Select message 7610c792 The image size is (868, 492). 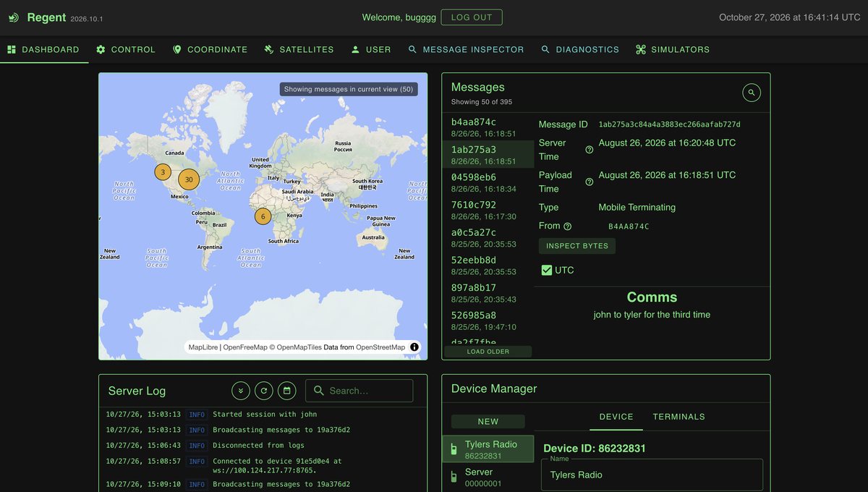pos(488,210)
